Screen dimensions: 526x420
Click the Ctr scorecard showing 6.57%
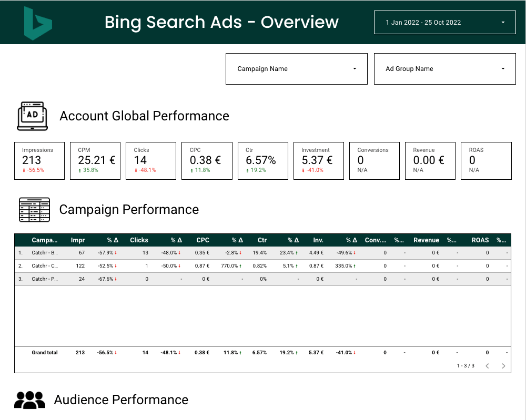click(x=262, y=160)
